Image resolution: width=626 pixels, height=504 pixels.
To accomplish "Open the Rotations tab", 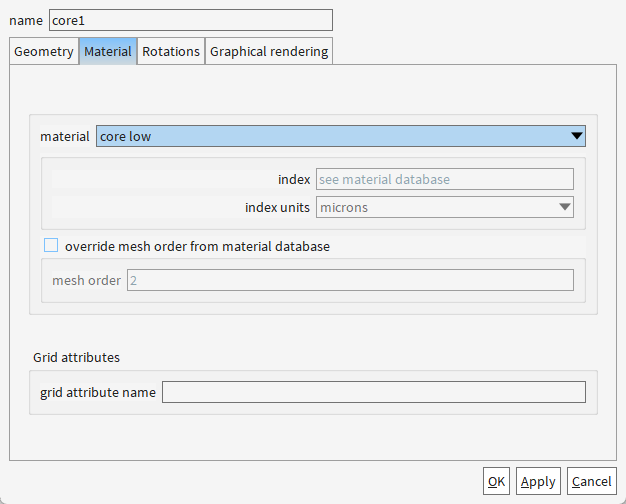I will [x=171, y=51].
